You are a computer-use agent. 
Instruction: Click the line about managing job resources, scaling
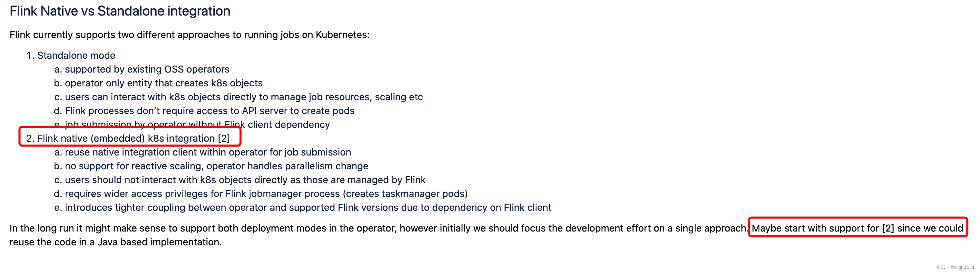(x=239, y=97)
